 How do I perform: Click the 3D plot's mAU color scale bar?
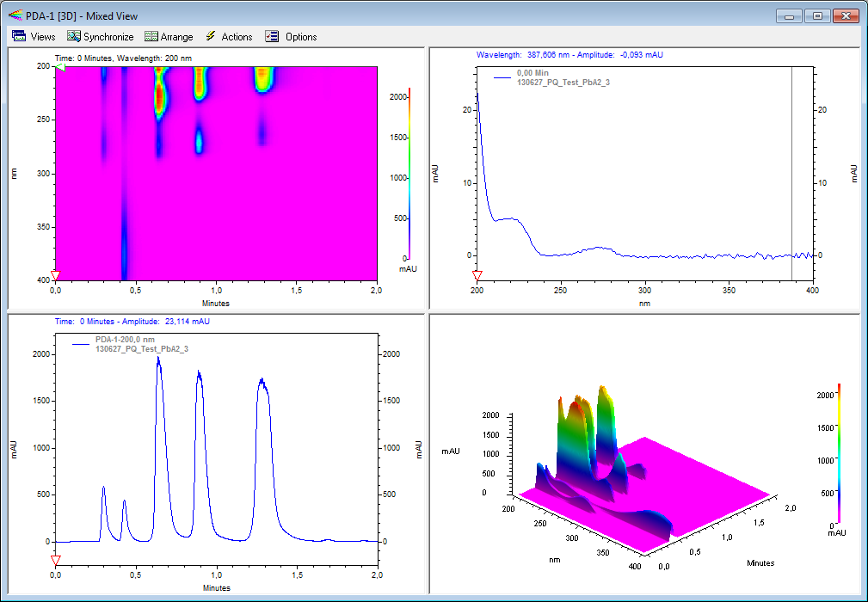(x=839, y=454)
